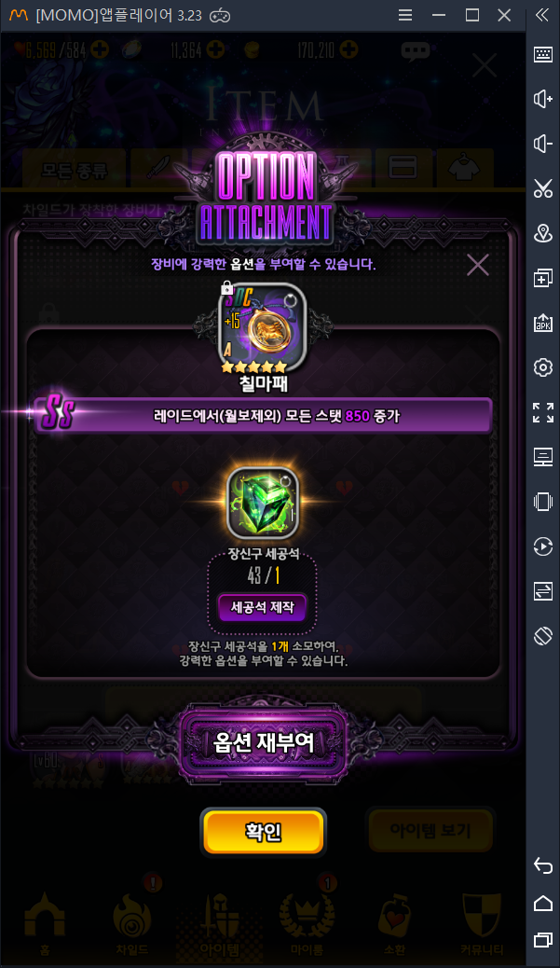The image size is (560, 968).
Task: Install APK via sidebar icon
Action: click(542, 323)
